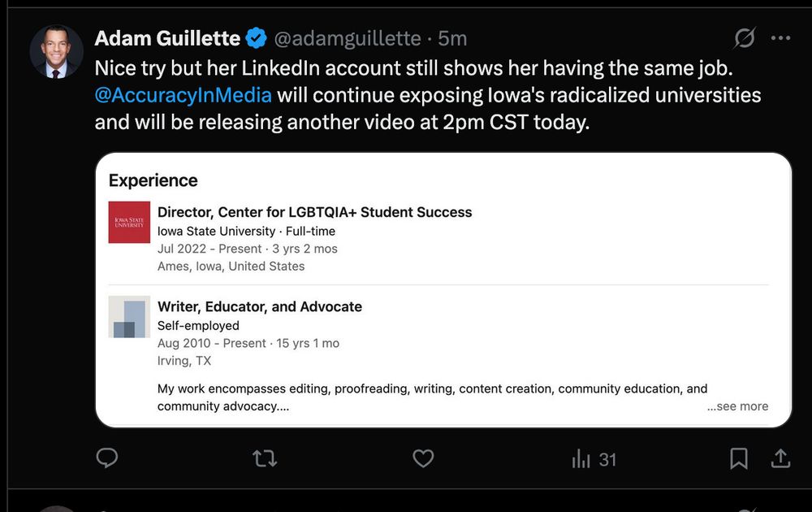The width and height of the screenshot is (812, 512).
Task: Open the @AccuracyInMedia mention link
Action: [x=183, y=95]
